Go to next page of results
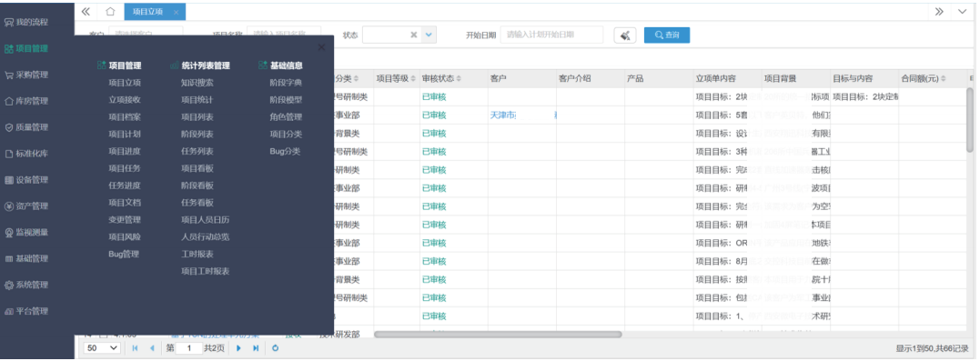980x361 pixels. coord(238,348)
